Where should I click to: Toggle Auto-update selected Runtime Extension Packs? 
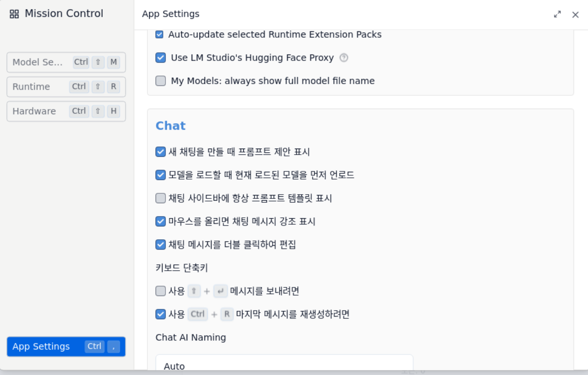(x=159, y=34)
